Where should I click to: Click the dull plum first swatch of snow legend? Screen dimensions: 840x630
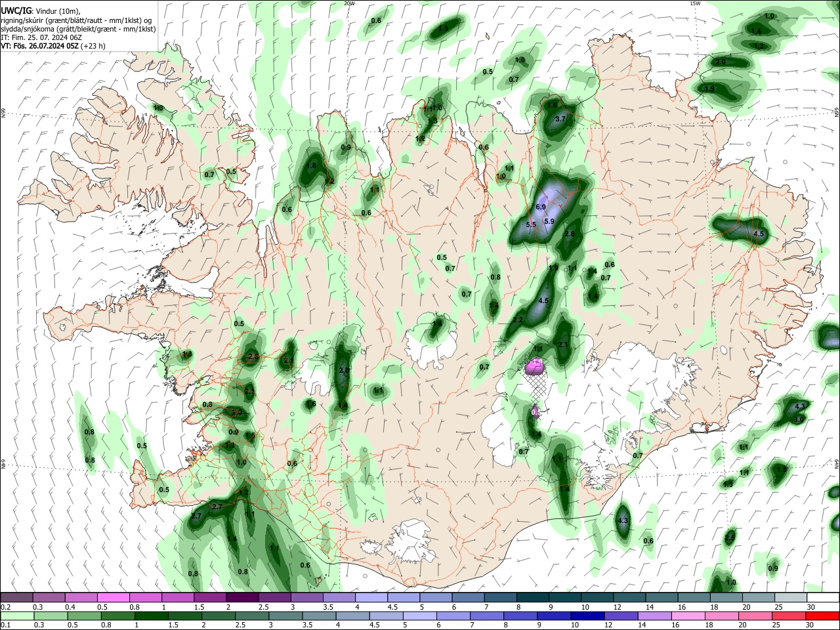click(17, 597)
